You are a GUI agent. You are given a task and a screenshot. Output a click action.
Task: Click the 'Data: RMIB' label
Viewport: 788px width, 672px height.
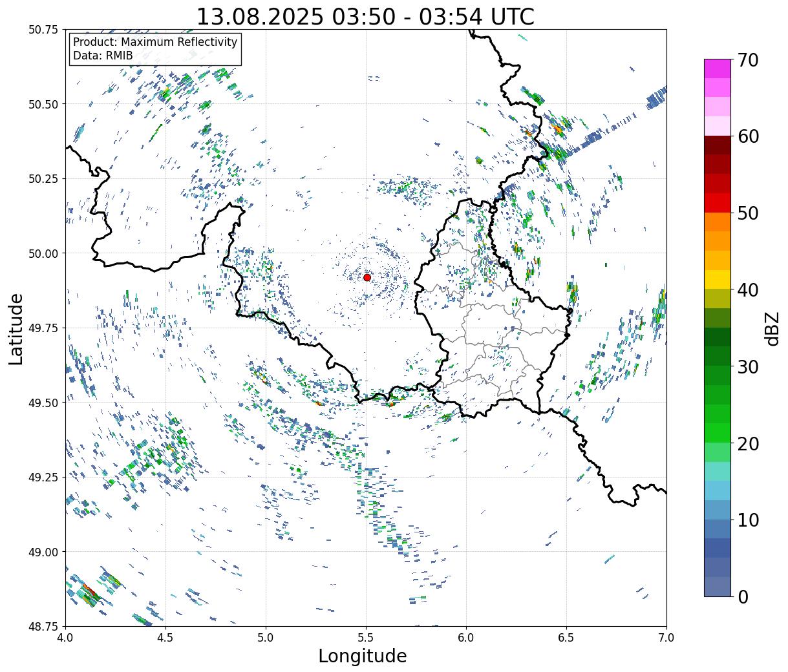(103, 56)
